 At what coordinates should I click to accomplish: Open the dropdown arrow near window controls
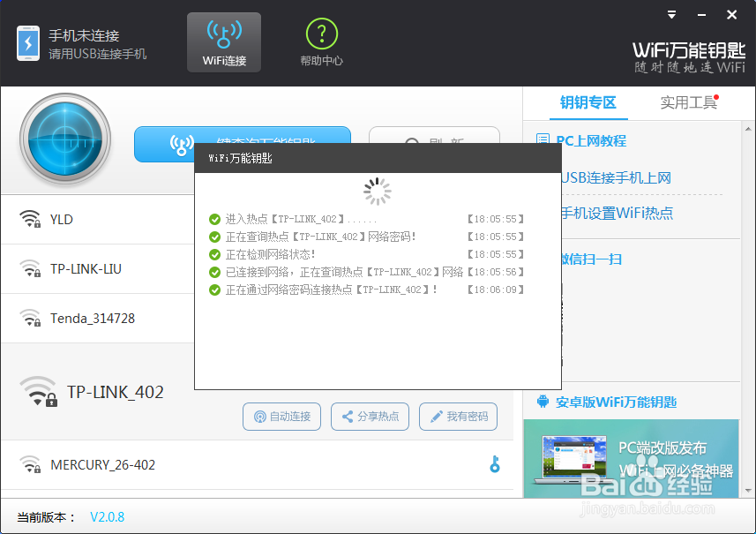[x=671, y=14]
